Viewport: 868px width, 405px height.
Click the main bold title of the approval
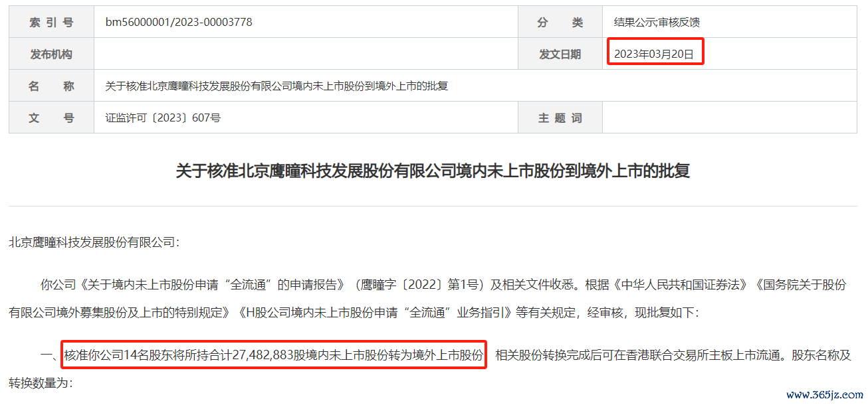[x=433, y=171]
